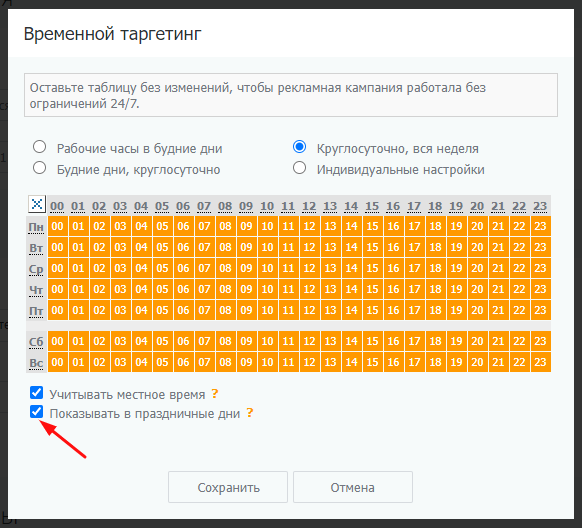Screen dimensions: 582x528
Task: Toggle hour column header 09
Action: [x=246, y=206]
